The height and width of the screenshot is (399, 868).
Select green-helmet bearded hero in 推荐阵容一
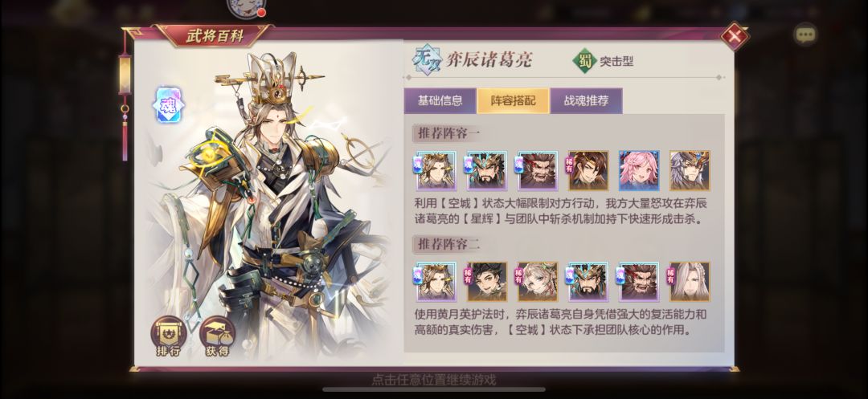pos(486,170)
